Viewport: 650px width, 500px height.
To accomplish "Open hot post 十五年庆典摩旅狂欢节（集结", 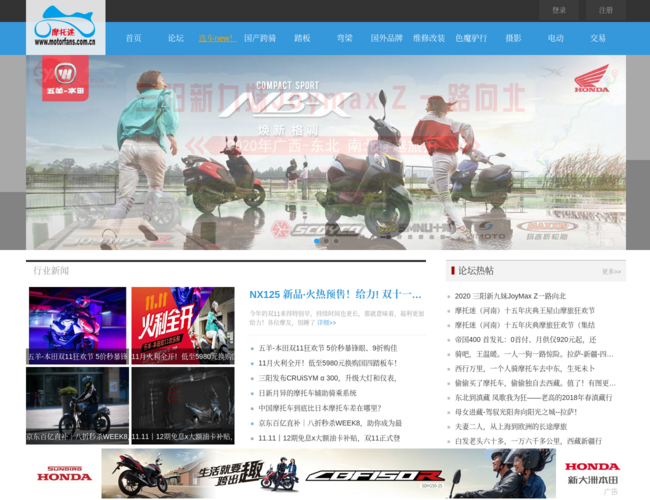I will pyautogui.click(x=524, y=325).
